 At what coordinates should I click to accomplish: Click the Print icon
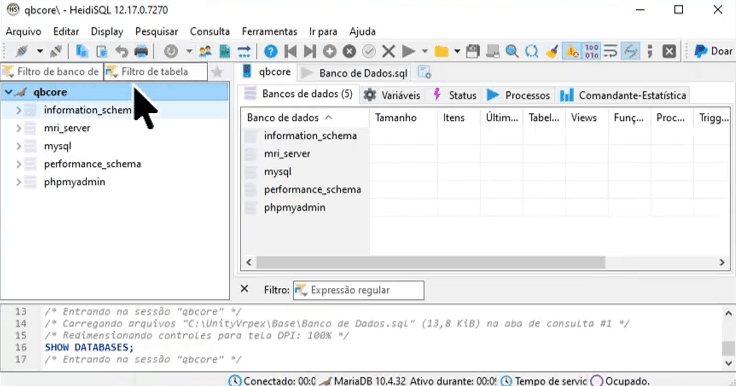(141, 51)
